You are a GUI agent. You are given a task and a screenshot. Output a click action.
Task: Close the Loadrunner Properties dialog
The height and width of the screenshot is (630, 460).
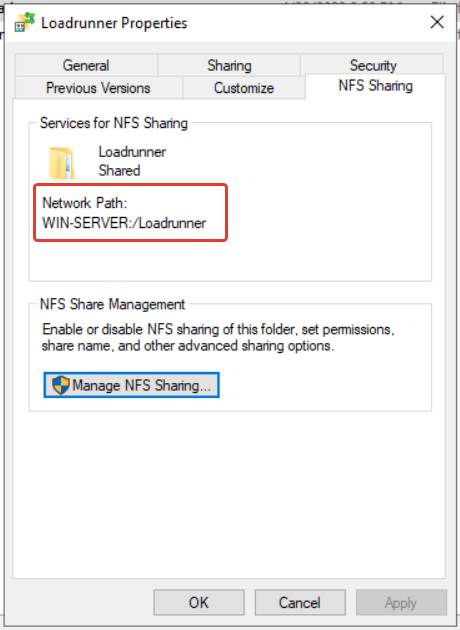437,22
